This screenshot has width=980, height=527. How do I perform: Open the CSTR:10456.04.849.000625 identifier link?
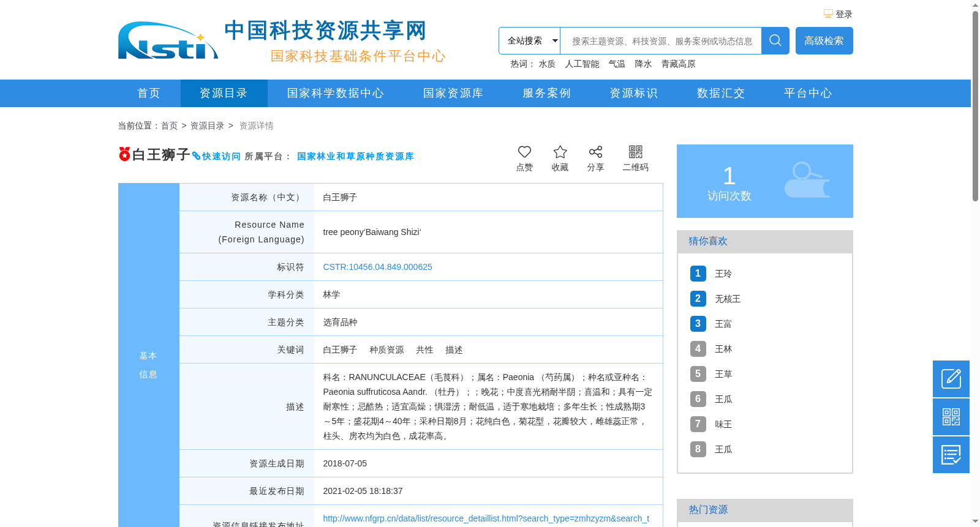(377, 267)
